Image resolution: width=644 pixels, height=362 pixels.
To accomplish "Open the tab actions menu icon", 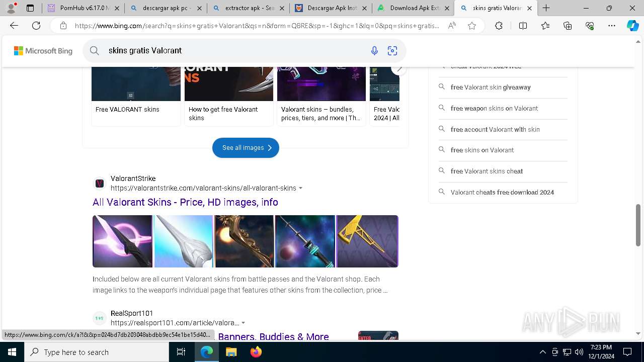I will click(30, 8).
